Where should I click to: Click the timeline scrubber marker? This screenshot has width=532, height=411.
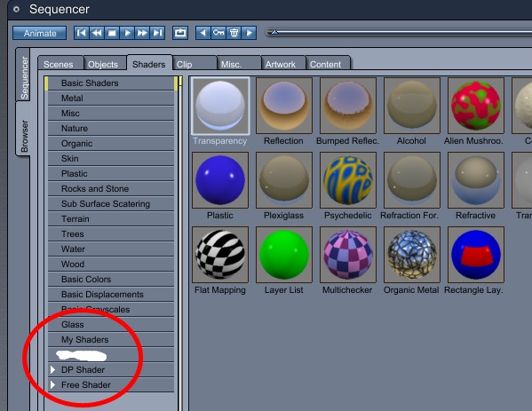(274, 32)
